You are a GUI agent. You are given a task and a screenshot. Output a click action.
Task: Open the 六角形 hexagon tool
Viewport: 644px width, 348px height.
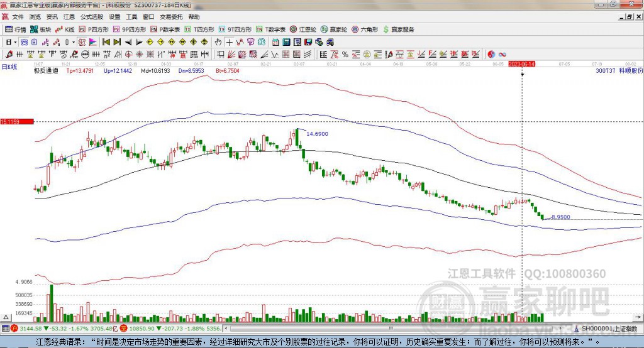tap(365, 30)
